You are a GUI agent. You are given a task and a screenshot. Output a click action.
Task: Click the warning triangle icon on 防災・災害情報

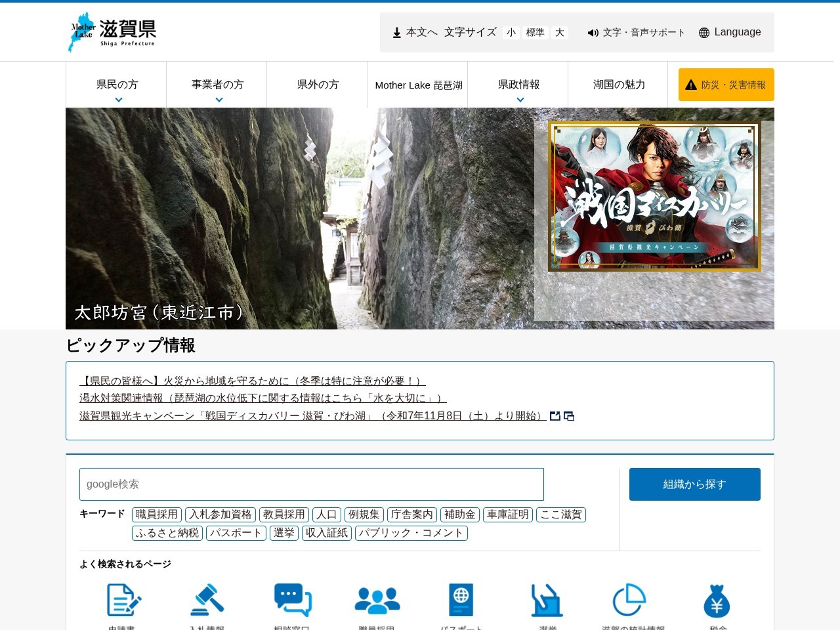click(691, 85)
